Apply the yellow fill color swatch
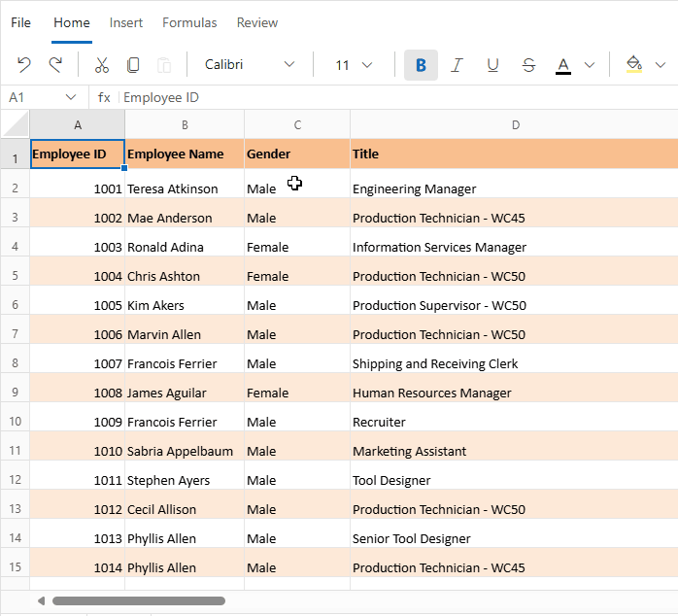Viewport: 678px width, 616px height. pyautogui.click(x=633, y=65)
